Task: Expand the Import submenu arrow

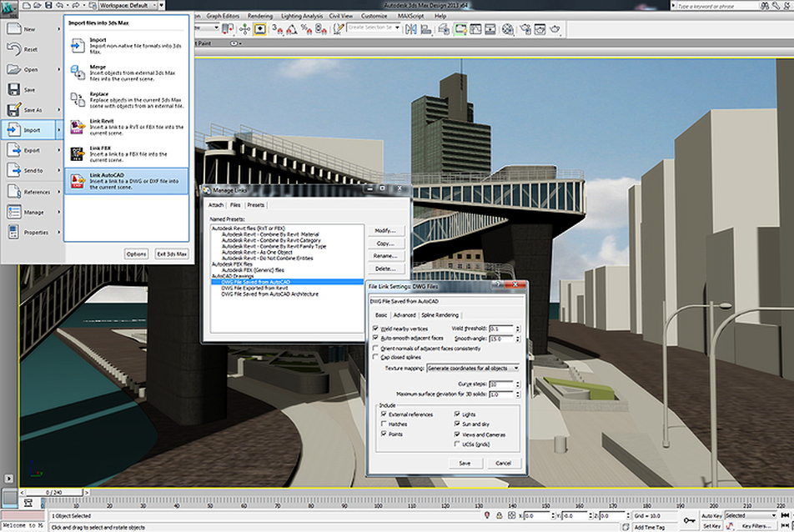Action: coord(58,130)
